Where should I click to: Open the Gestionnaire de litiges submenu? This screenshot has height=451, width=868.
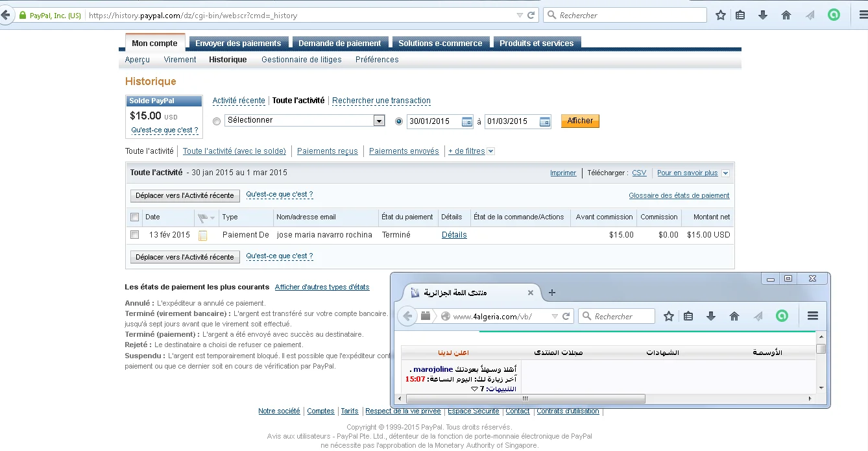[x=301, y=60]
